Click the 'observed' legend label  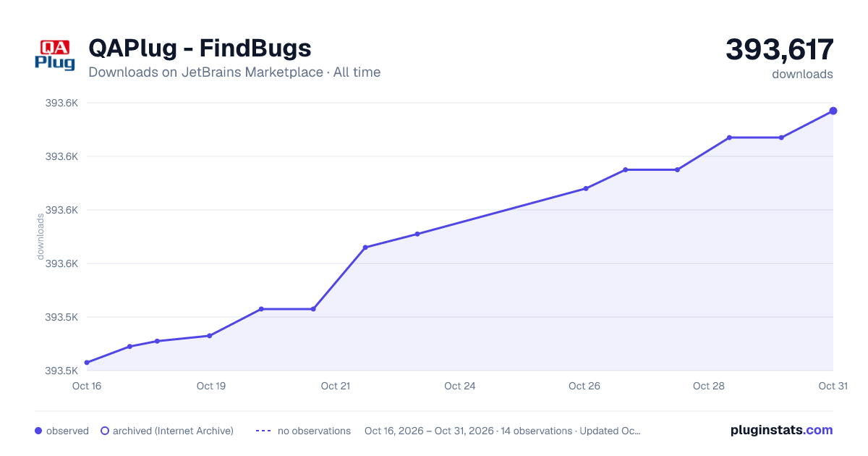(67, 431)
